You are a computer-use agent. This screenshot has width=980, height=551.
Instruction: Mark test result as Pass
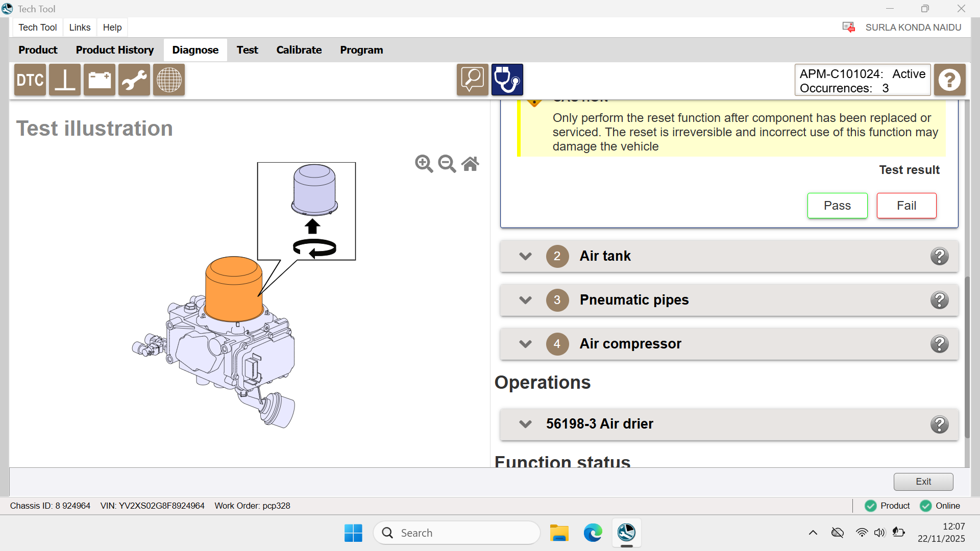[838, 206]
